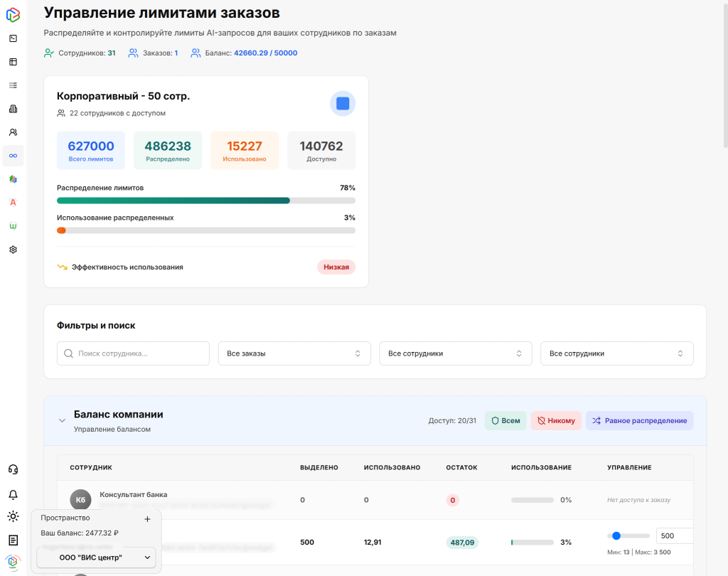Open the ООО "ВИС центр" workspace selector
728x576 pixels.
tap(96, 558)
